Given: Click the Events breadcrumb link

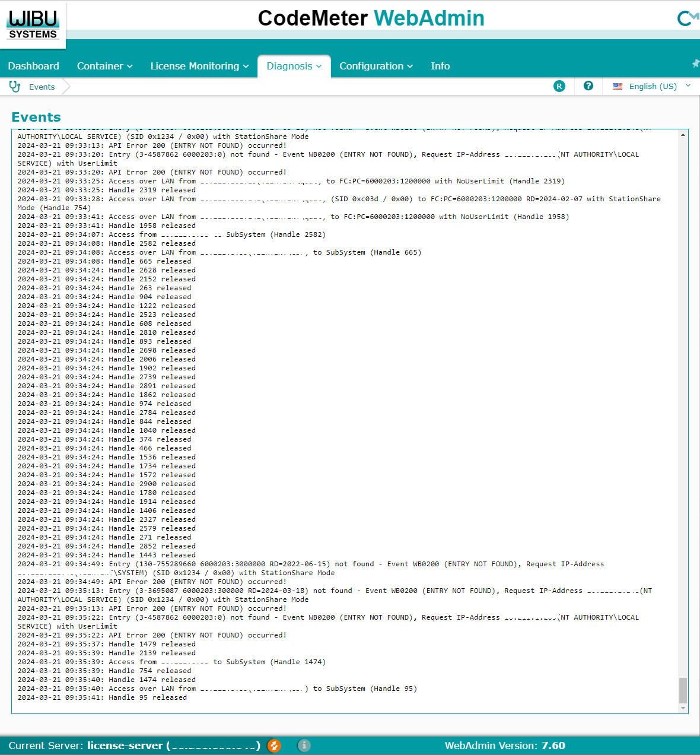Looking at the screenshot, I should pos(42,87).
